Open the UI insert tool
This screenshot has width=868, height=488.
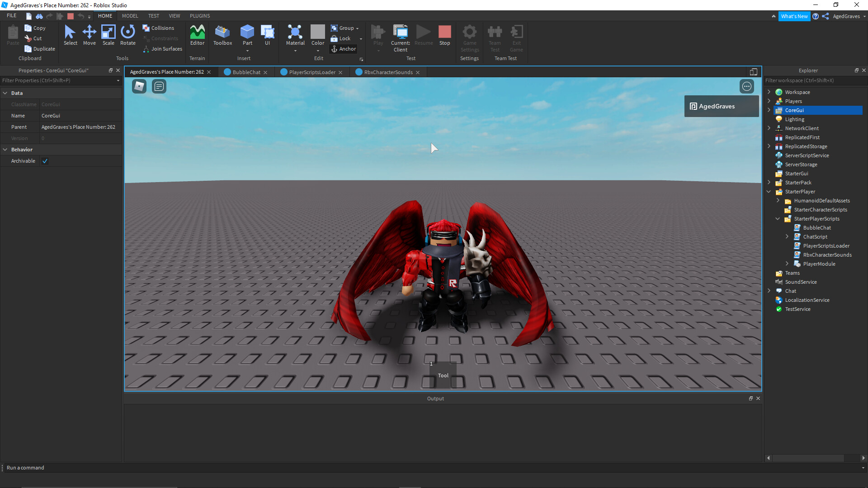(267, 35)
